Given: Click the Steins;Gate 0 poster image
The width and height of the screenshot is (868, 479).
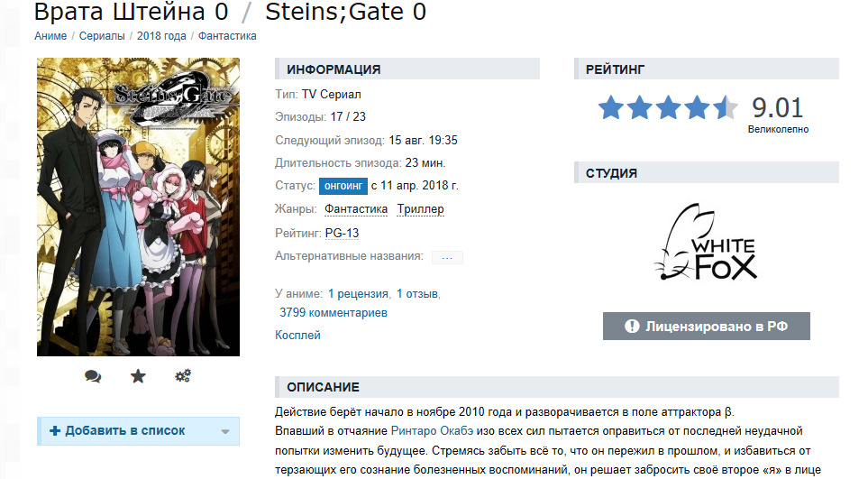Looking at the screenshot, I should 138,207.
